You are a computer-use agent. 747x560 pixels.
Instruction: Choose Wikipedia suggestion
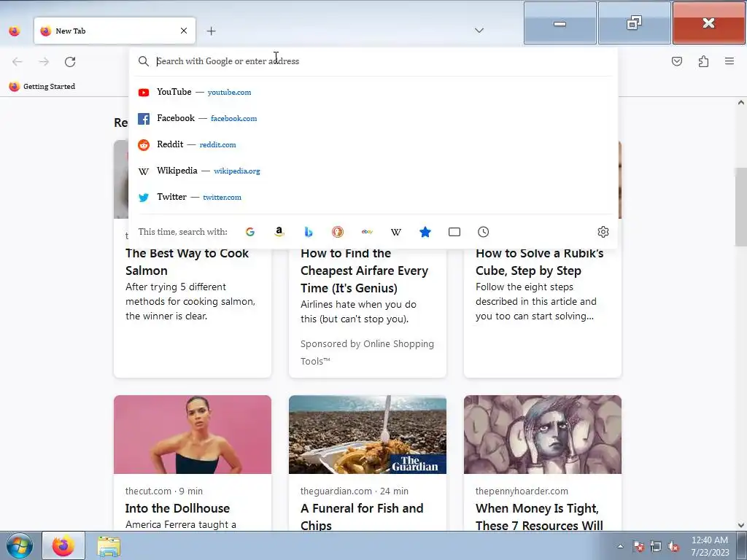(373, 171)
